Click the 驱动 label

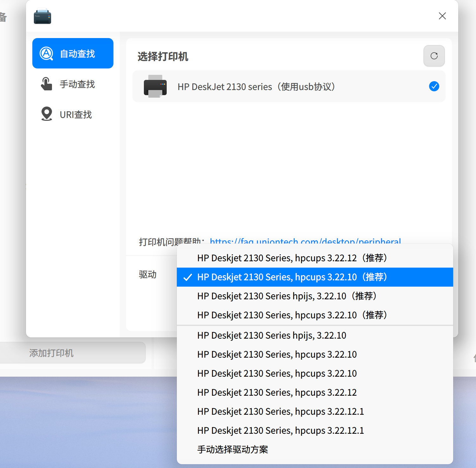point(148,275)
